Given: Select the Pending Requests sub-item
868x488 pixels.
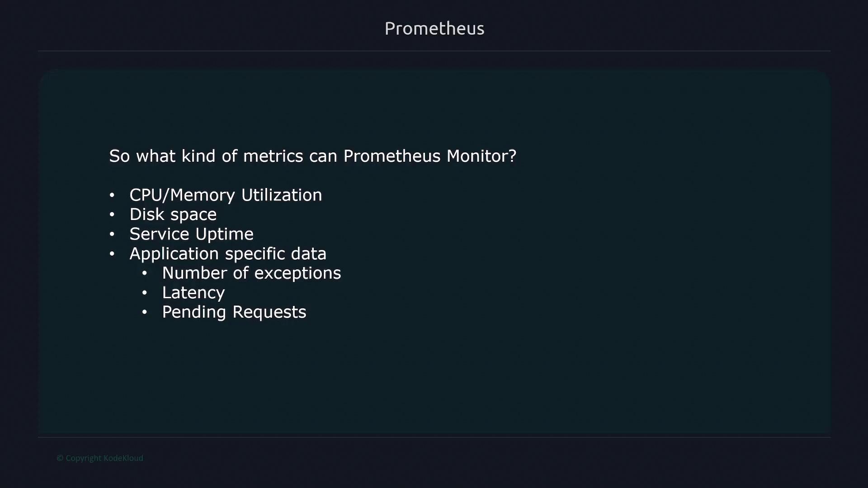Looking at the screenshot, I should [234, 312].
